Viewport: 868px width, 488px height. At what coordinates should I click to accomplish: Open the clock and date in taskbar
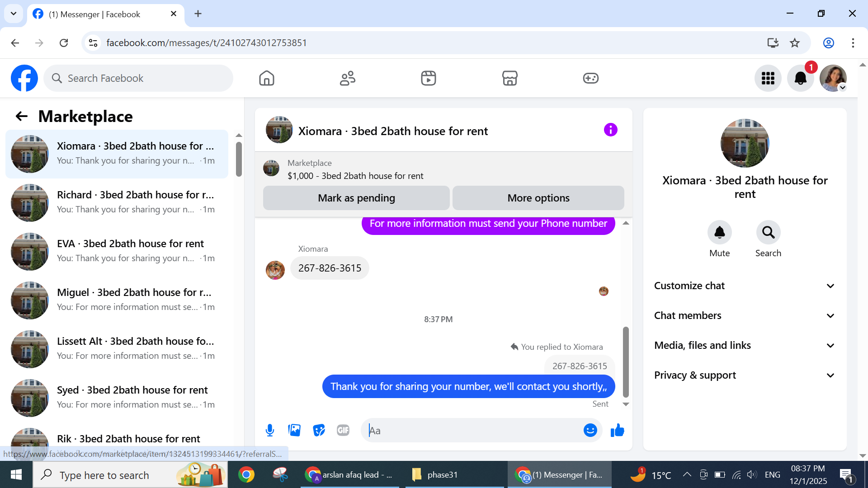(808, 474)
